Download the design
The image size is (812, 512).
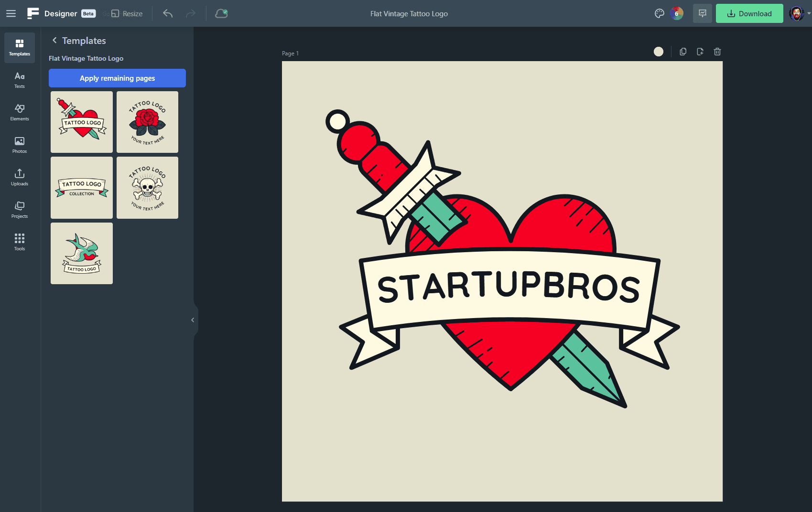click(749, 13)
